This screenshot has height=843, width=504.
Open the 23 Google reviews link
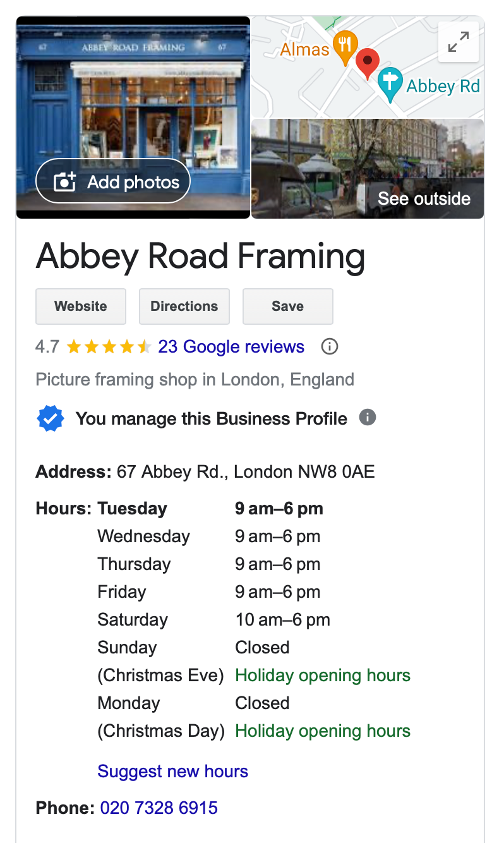pos(231,346)
